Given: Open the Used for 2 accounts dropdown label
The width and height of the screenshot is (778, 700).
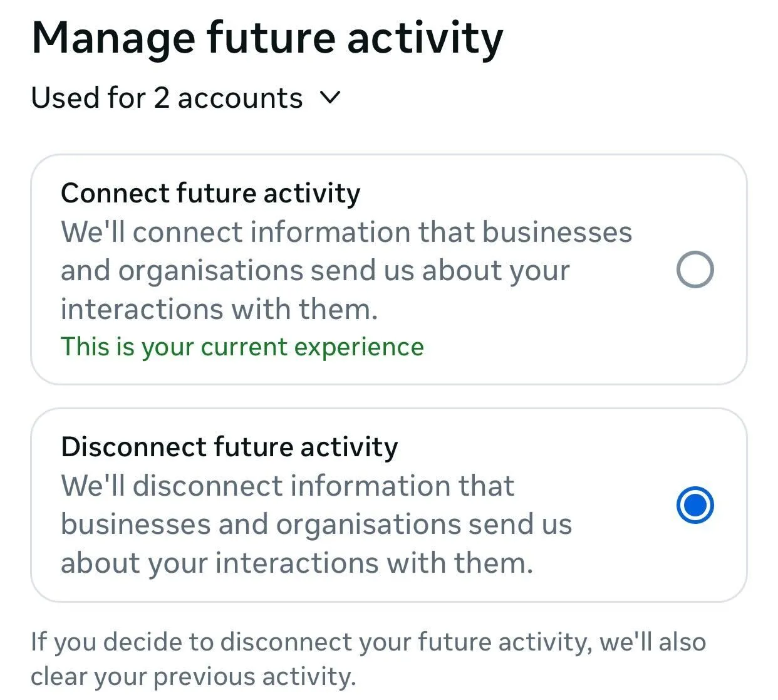Looking at the screenshot, I should tap(167, 98).
